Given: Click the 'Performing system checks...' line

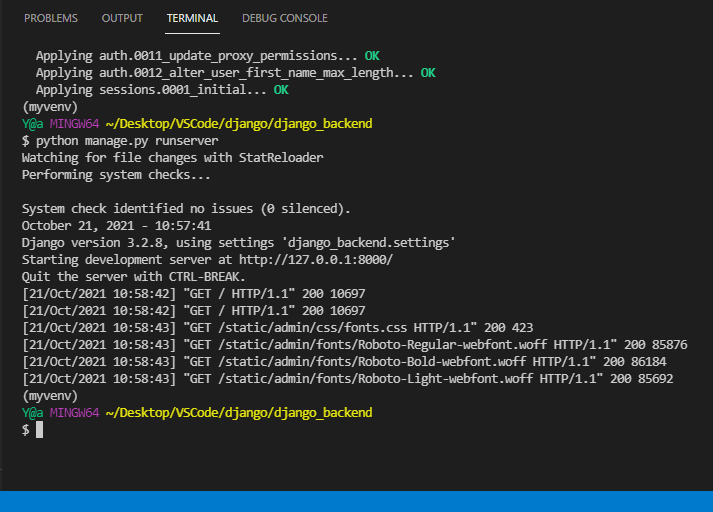Looking at the screenshot, I should pyautogui.click(x=116, y=175).
